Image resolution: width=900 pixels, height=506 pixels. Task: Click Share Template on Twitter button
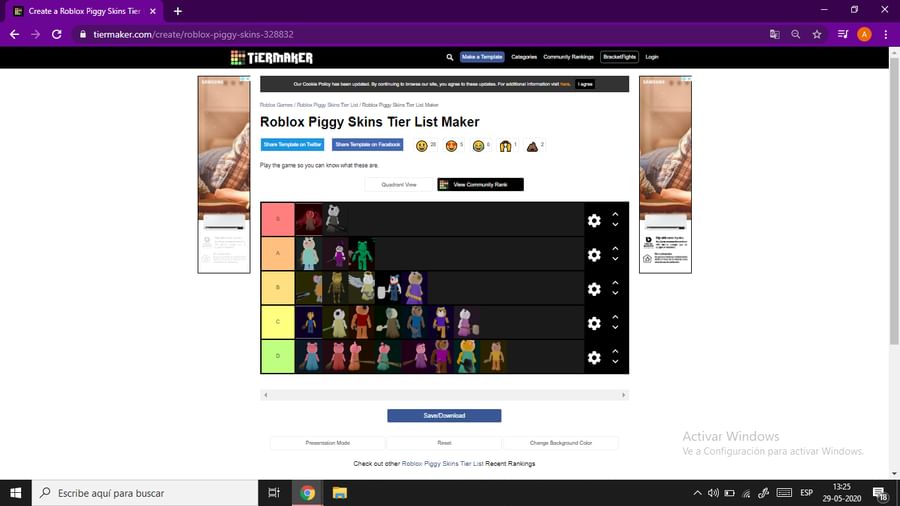[x=292, y=145]
